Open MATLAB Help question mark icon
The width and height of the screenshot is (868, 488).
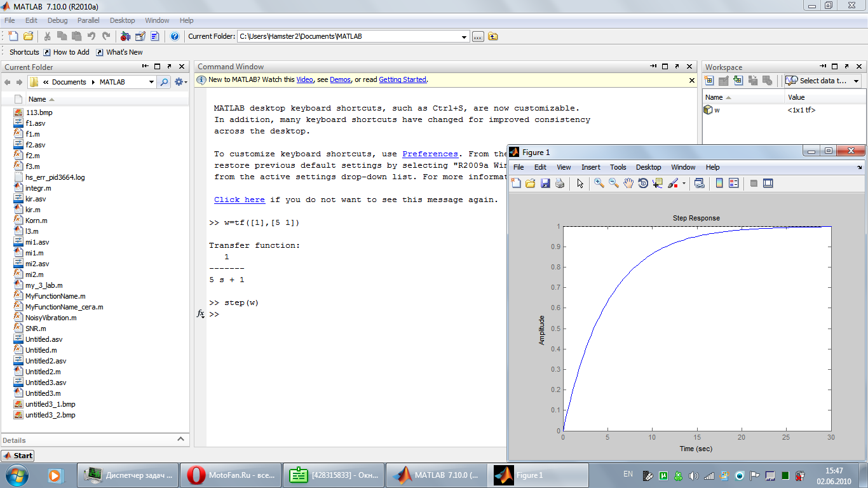pyautogui.click(x=175, y=36)
